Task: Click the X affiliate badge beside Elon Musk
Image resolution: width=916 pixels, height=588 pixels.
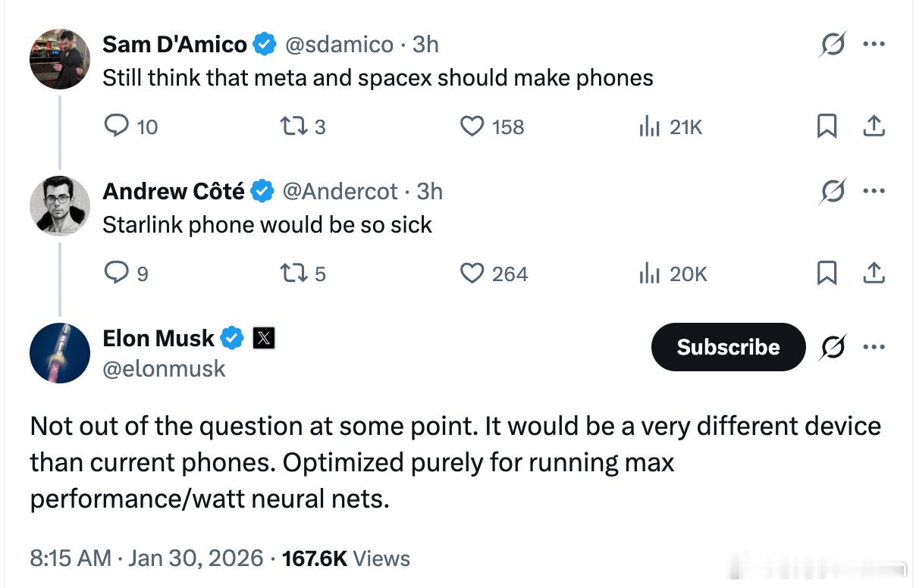Action: tap(263, 338)
